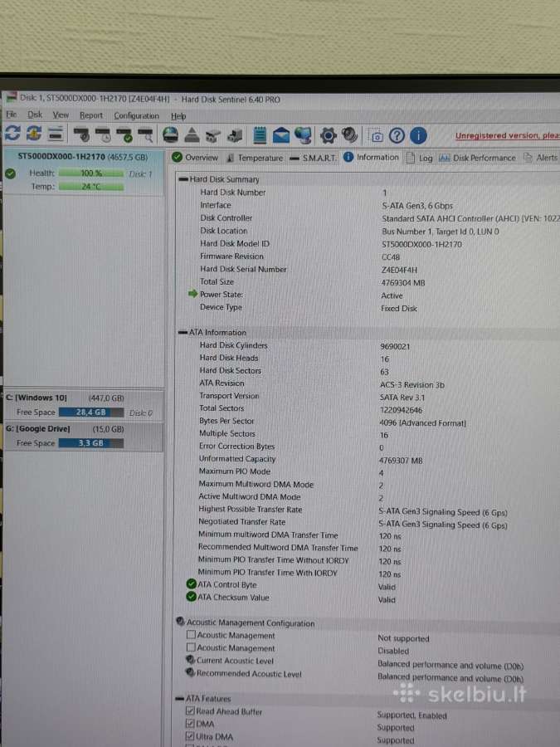This screenshot has height=747, width=560.
Task: Click the green check icon beside ATA Control Byte
Action: tap(192, 584)
